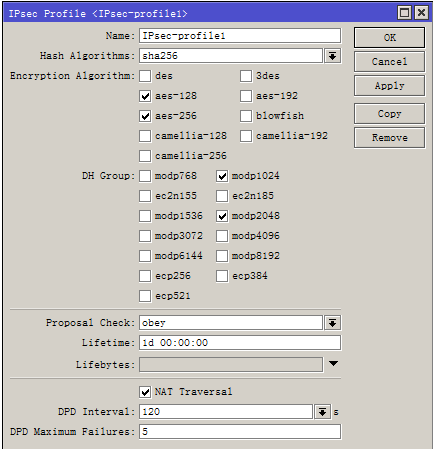Edit DPD Maximum Failures field
433x449 pixels.
[240, 432]
